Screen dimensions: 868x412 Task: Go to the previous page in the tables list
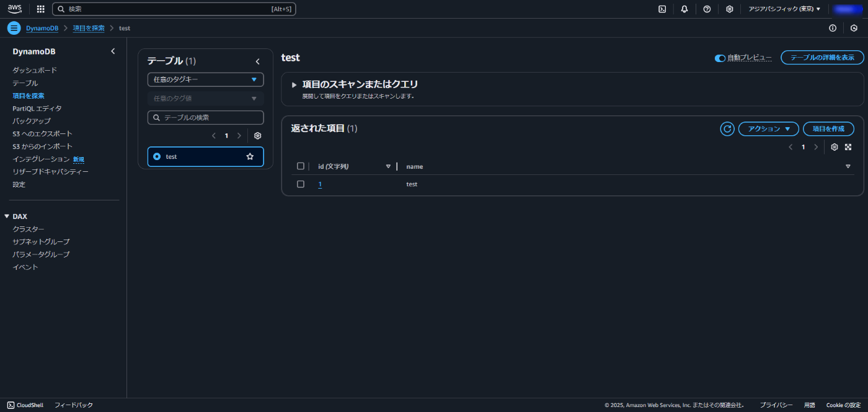(x=214, y=135)
